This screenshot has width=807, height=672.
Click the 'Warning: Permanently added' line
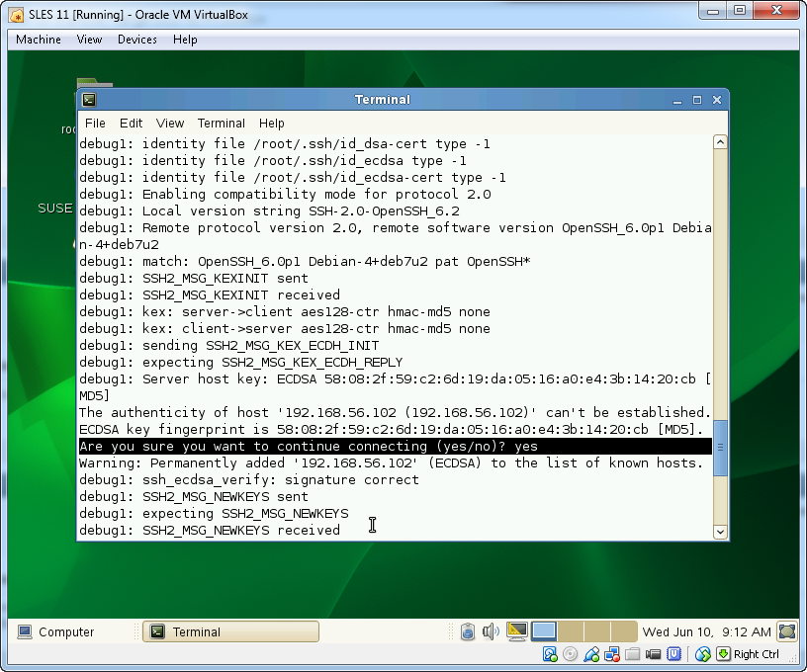pos(391,463)
